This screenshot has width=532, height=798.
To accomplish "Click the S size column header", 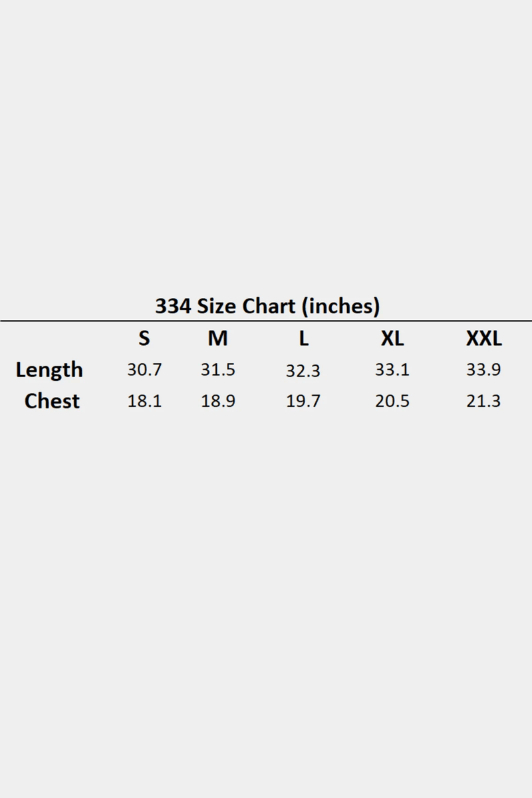I will 144,338.
